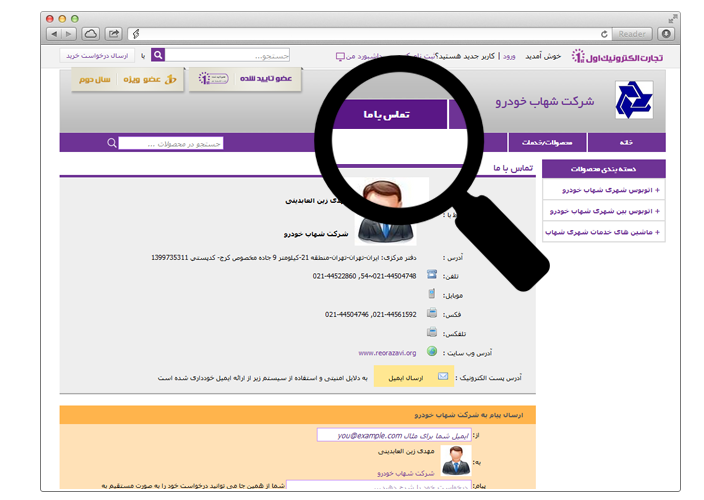This screenshot has width=704, height=500.
Task: Click the عضو تایید شده badge
Action: pos(245,79)
